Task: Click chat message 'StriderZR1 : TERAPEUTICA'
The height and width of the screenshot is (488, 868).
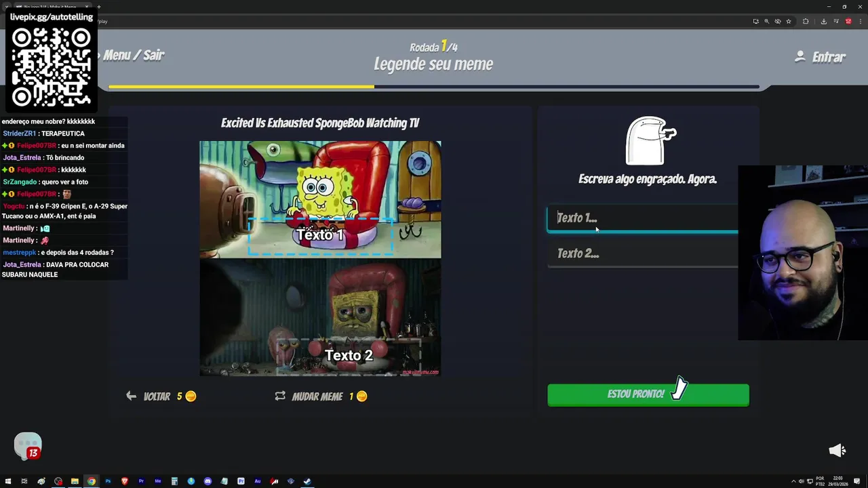Action: coord(43,134)
